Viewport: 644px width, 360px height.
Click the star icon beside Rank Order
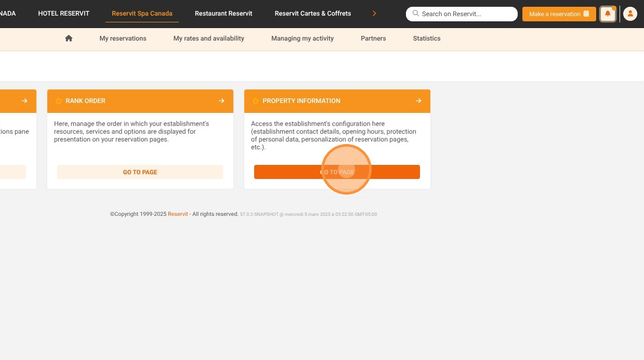(59, 101)
